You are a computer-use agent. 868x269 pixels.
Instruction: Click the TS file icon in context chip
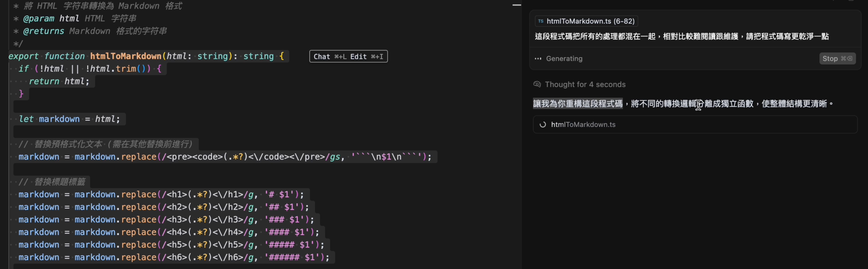pos(541,21)
